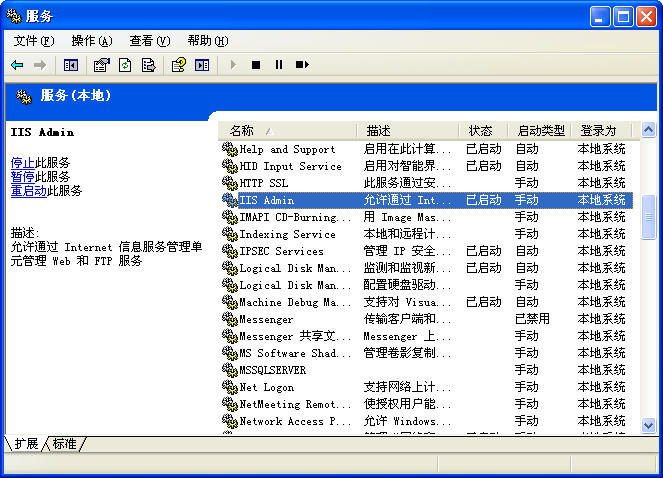The image size is (663, 478).
Task: Open the Properties toolbar icon
Action: click(x=101, y=65)
